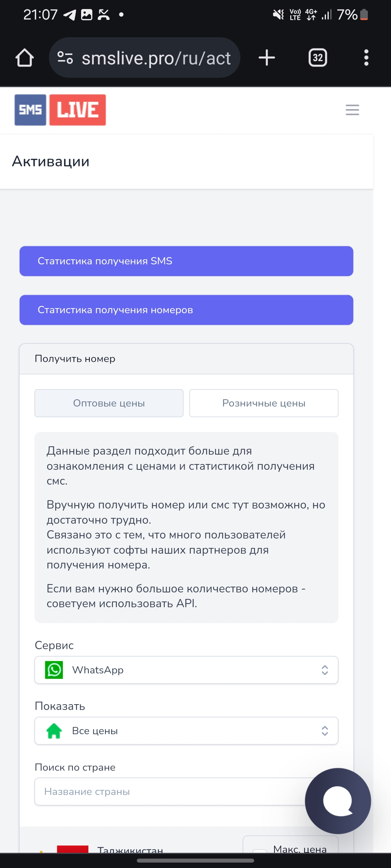The height and width of the screenshot is (868, 391).
Task: Switch to Розничные цены tab
Action: point(264,403)
